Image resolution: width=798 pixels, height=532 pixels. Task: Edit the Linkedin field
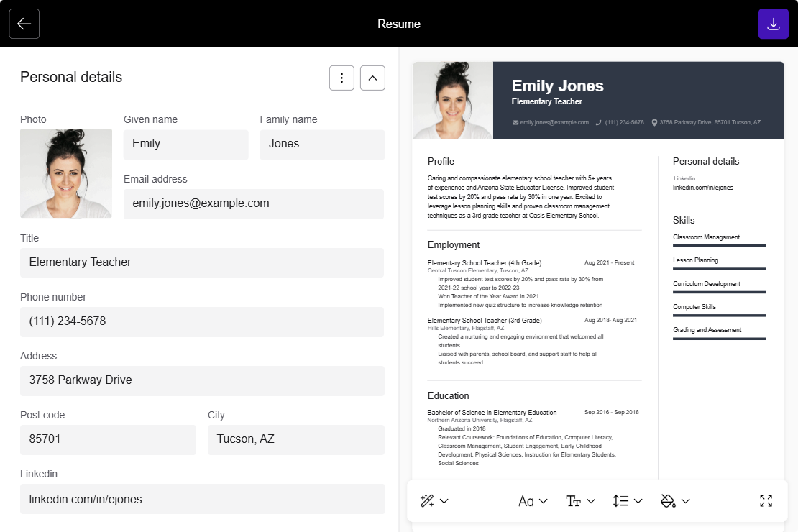click(x=201, y=498)
